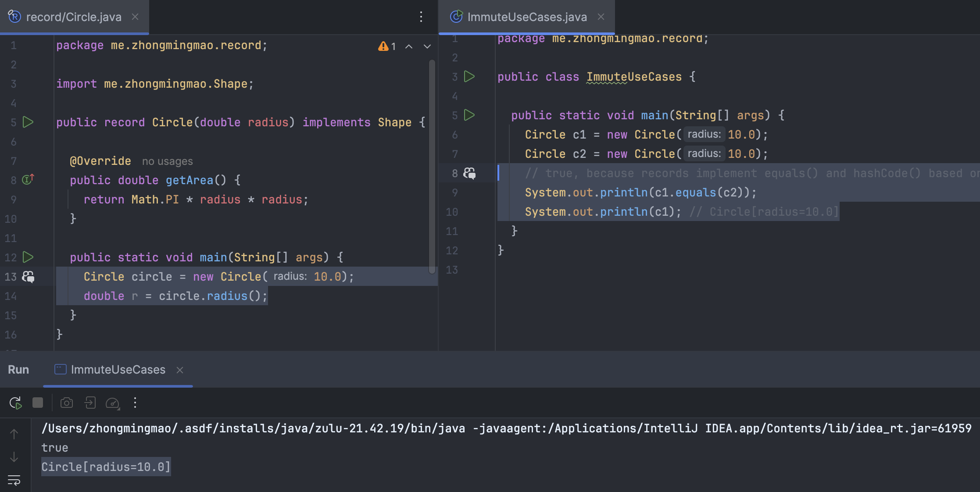Rerun ImmuteUseCases from Run toolbar

click(15, 403)
